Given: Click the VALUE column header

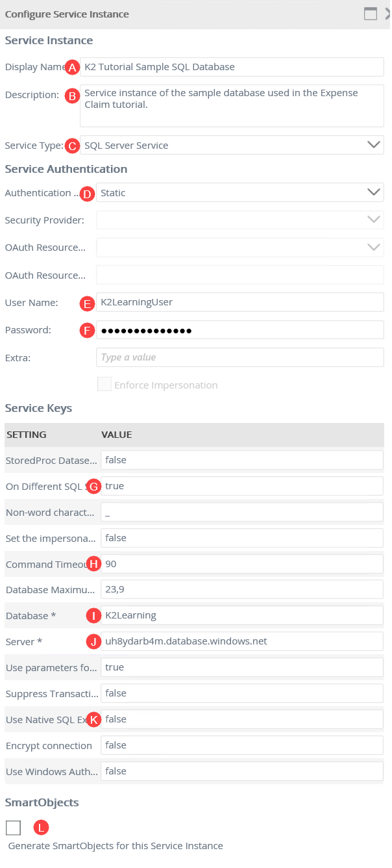Looking at the screenshot, I should point(117,435).
